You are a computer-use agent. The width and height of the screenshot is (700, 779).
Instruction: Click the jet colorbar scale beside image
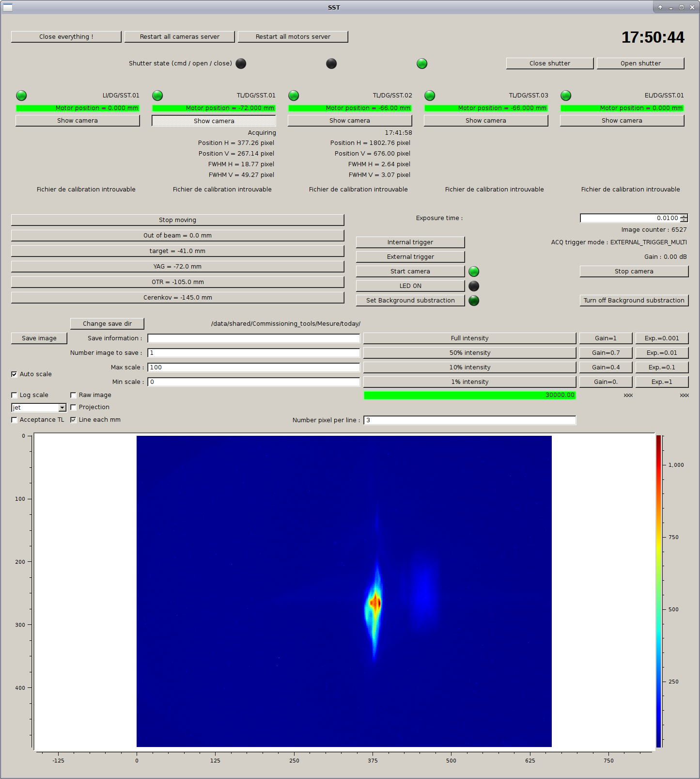tap(659, 591)
